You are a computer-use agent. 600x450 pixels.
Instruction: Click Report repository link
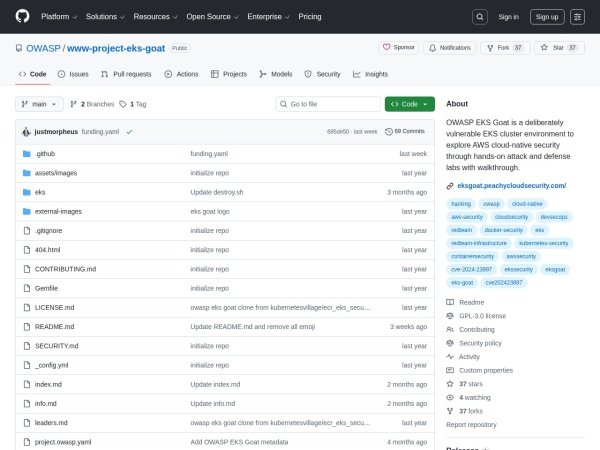tap(471, 425)
